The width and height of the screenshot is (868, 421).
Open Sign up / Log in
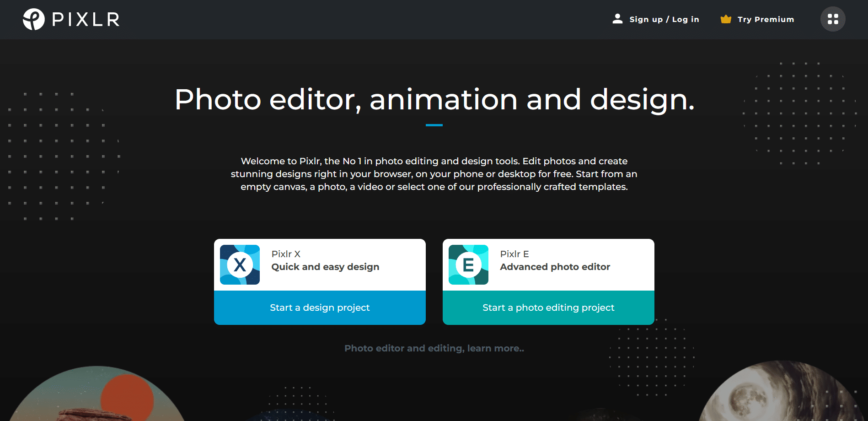(x=664, y=19)
